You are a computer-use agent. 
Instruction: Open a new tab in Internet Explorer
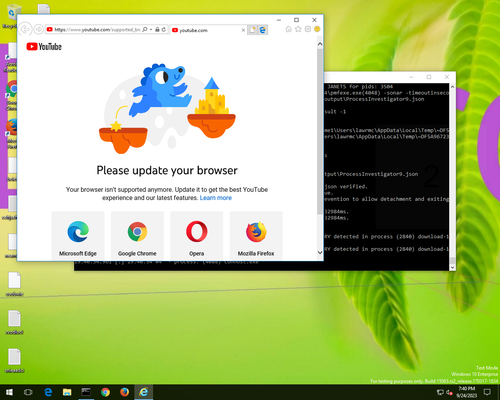coord(252,30)
